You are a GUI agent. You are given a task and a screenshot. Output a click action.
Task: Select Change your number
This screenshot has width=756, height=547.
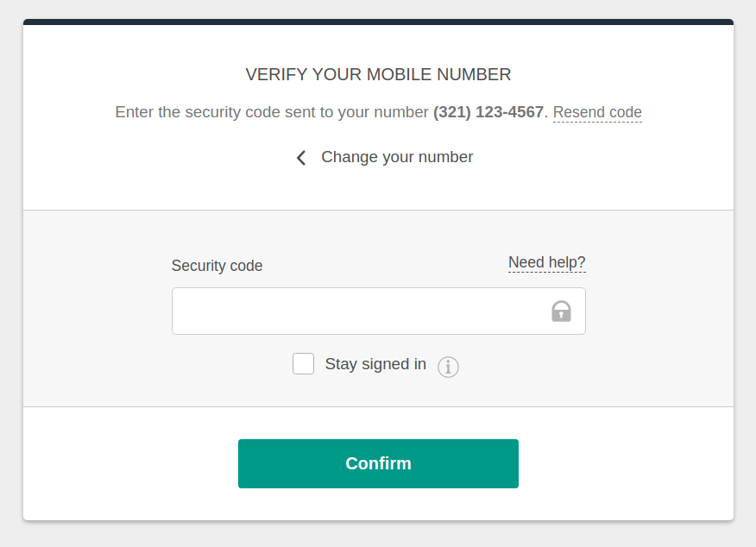point(397,157)
